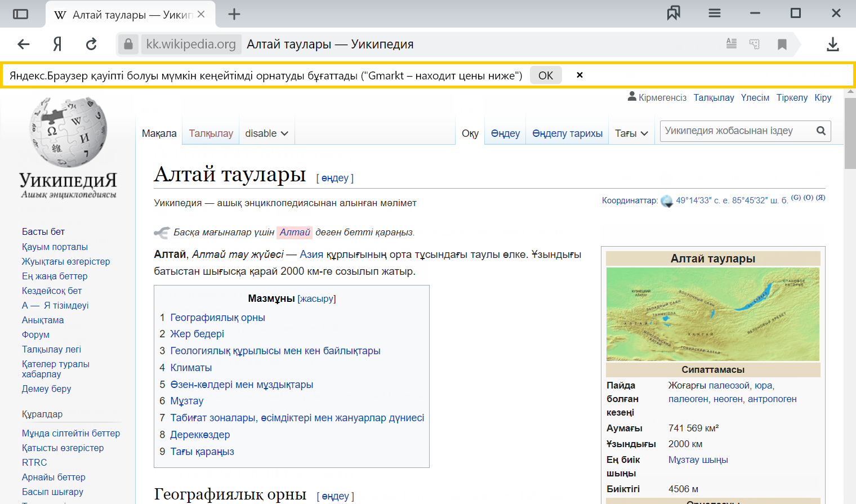Open Кездейсоқ бет sidebar link
Viewport: 856px width, 504px height.
[x=52, y=291]
